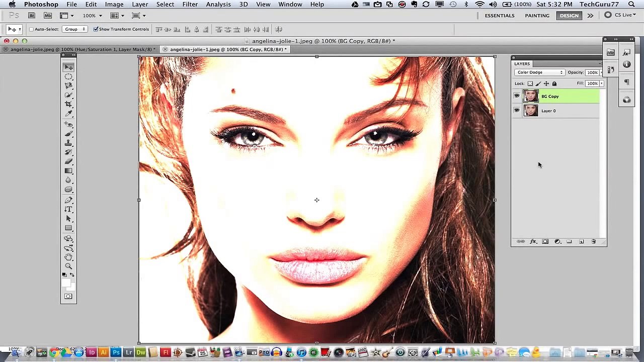This screenshot has width=644, height=362.
Task: Create a new layer
Action: (x=581, y=242)
